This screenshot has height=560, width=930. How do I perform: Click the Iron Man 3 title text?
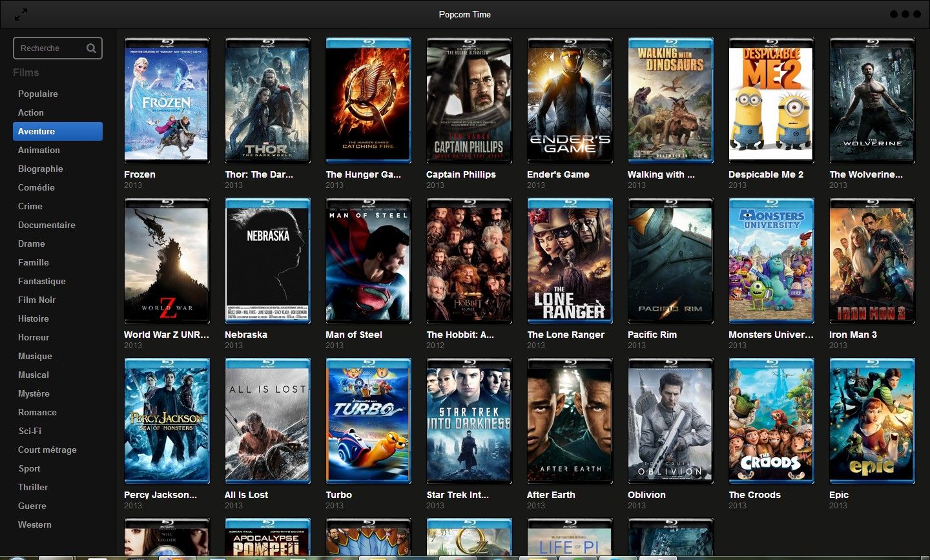click(853, 335)
